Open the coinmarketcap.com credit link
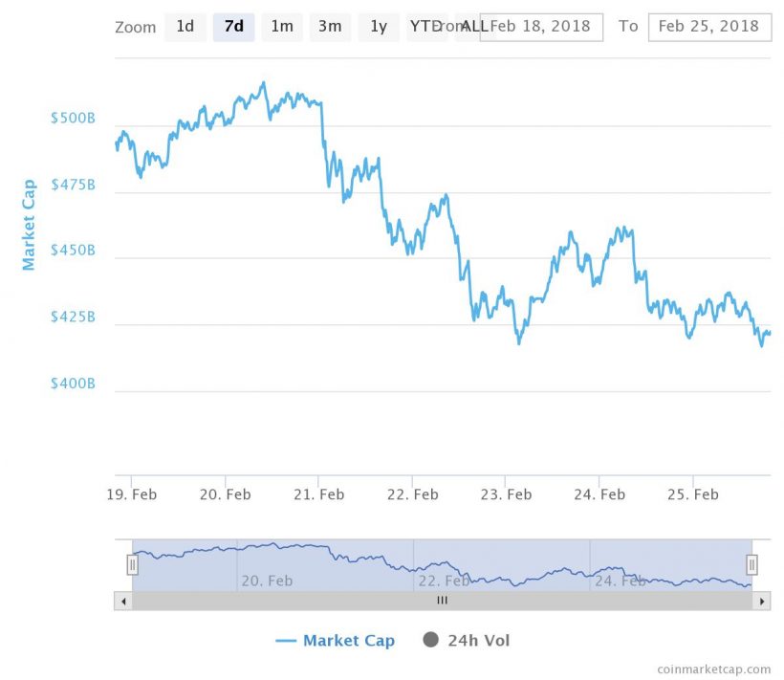Screen dimensions: 784x680 point(714,669)
